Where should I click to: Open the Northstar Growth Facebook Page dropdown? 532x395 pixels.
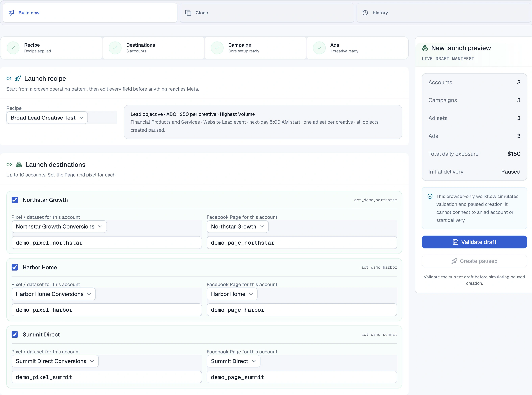[x=237, y=227]
